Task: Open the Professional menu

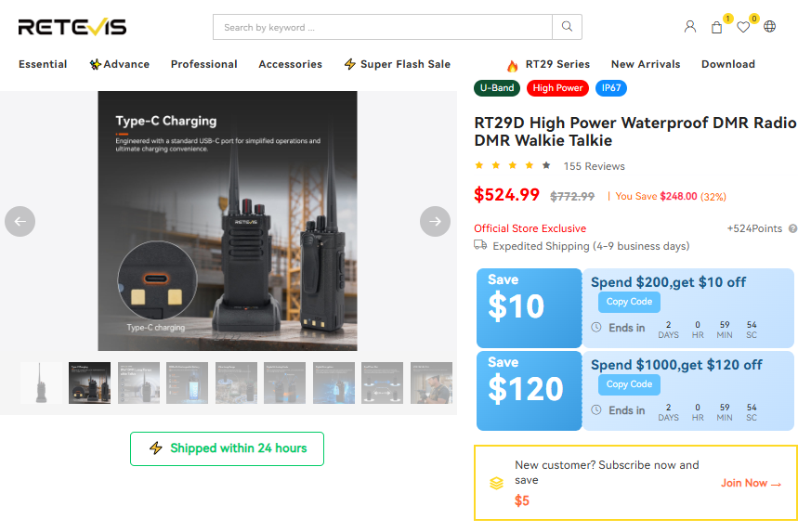Action: click(203, 64)
